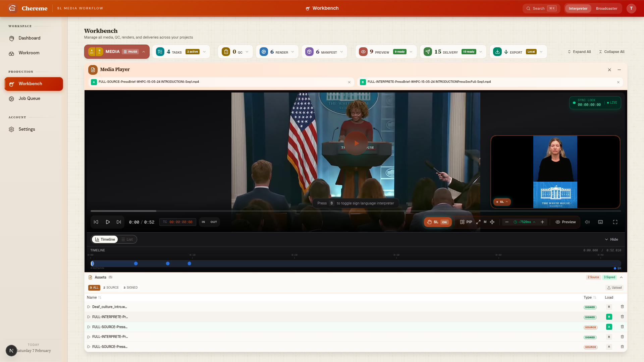Open the QC section dropdown
This screenshot has height=362, width=644.
[247, 51]
